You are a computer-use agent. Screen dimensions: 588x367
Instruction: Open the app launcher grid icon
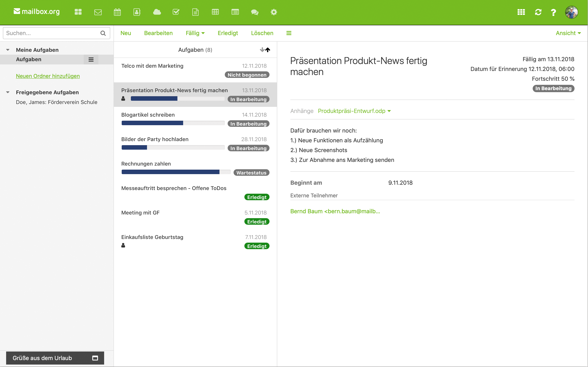click(521, 12)
